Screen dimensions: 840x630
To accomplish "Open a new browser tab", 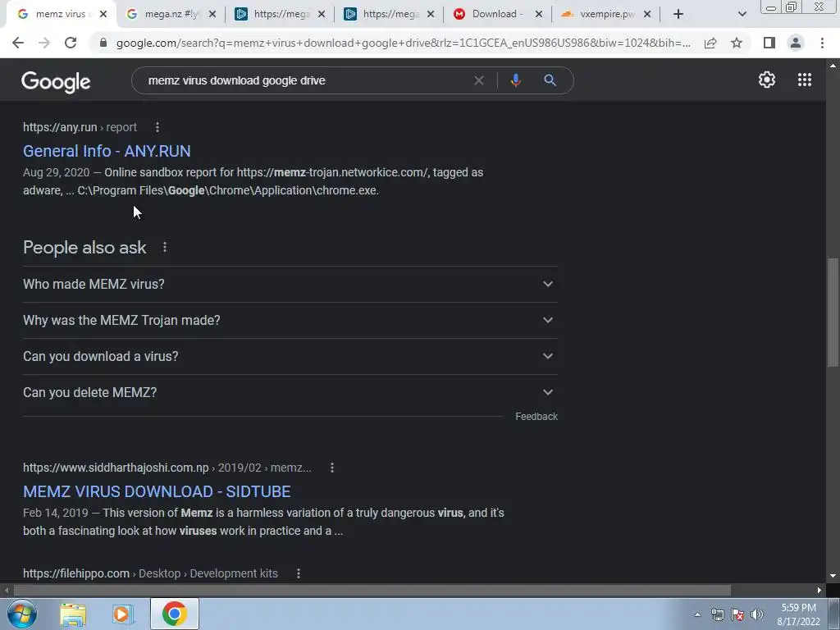I will coord(678,14).
